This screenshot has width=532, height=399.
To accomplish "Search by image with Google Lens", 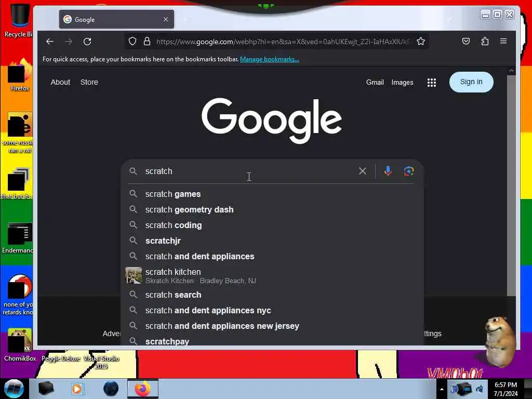I will pyautogui.click(x=408, y=171).
